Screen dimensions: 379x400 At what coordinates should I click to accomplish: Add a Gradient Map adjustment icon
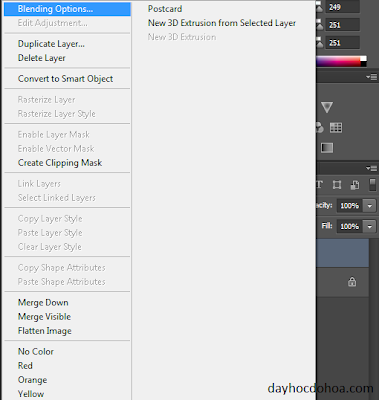coord(327,148)
